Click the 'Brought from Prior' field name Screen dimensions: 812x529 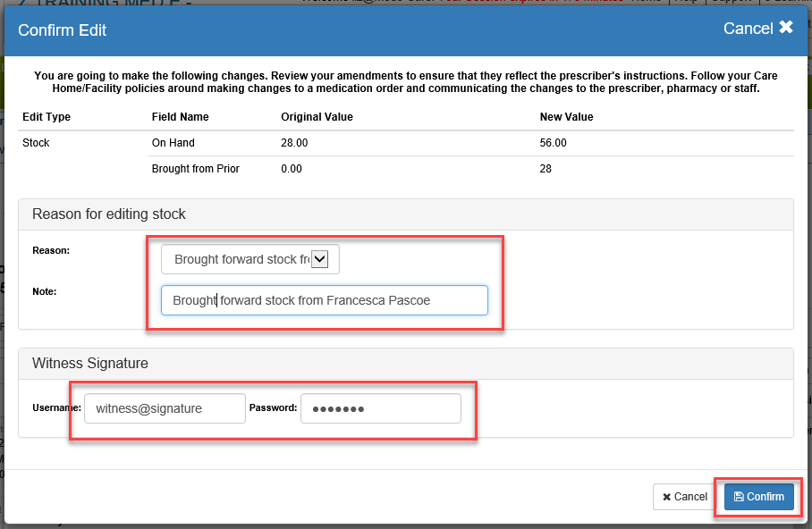tap(195, 169)
